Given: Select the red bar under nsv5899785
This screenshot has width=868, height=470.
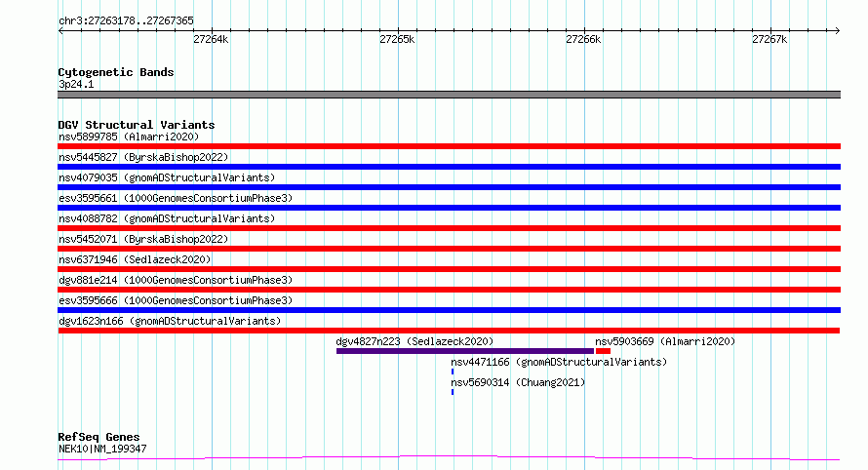Looking at the screenshot, I should pyautogui.click(x=449, y=146).
